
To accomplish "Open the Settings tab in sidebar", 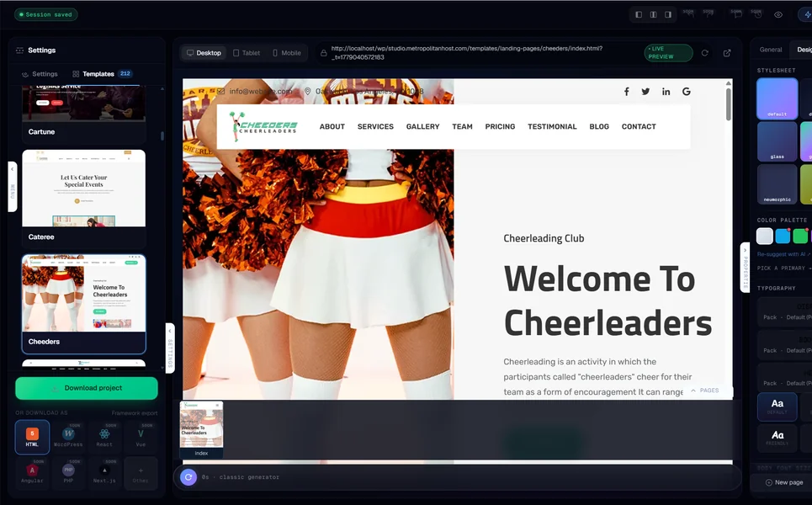I will point(40,74).
